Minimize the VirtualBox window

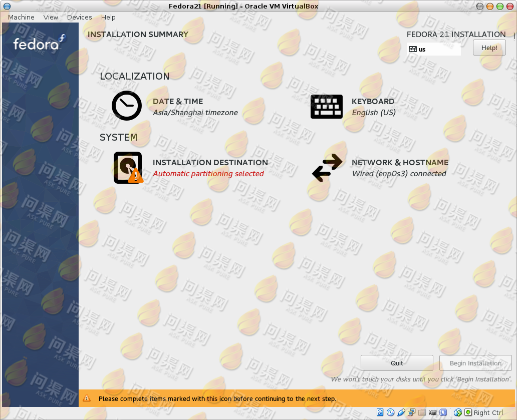pyautogui.click(x=490, y=7)
